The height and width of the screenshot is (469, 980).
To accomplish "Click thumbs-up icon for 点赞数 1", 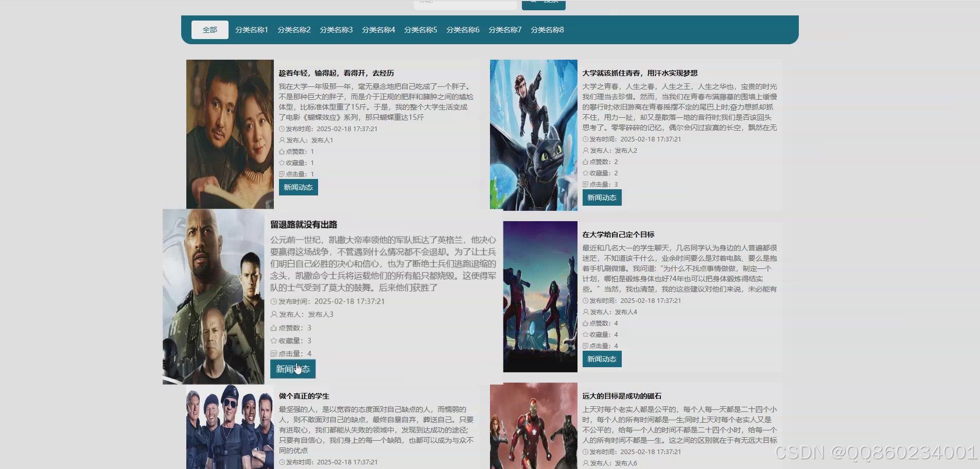I will [282, 152].
